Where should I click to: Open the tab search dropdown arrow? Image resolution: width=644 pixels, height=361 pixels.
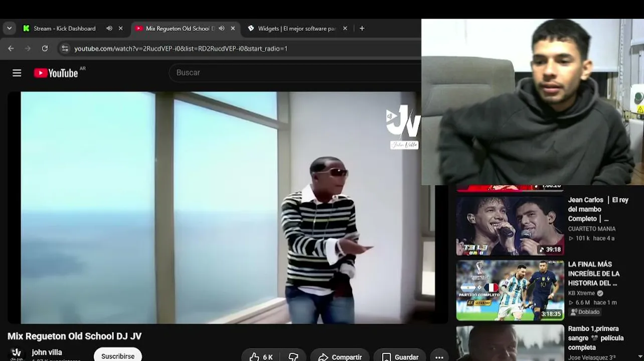9,29
